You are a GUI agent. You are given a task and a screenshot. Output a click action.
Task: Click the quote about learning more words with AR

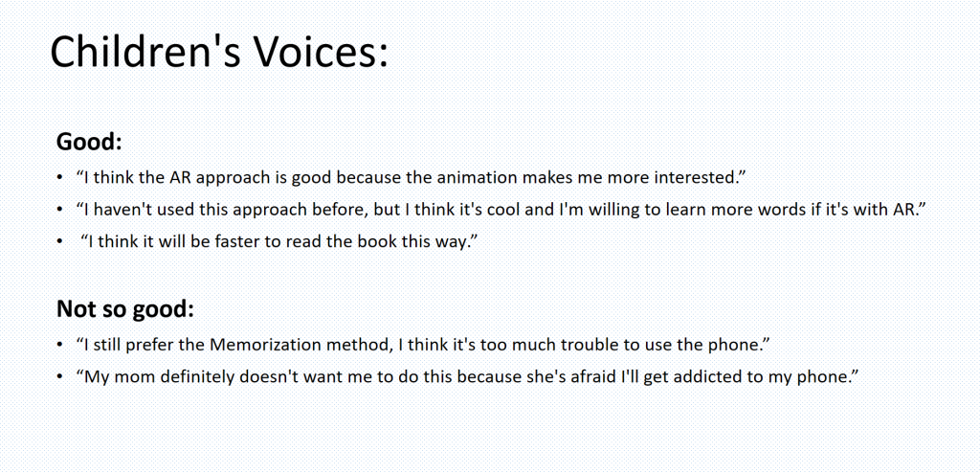point(500,211)
